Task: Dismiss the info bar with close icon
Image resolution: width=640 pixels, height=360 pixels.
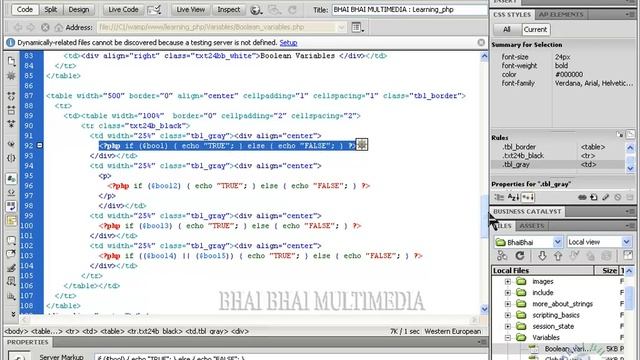Action: coord(481,42)
